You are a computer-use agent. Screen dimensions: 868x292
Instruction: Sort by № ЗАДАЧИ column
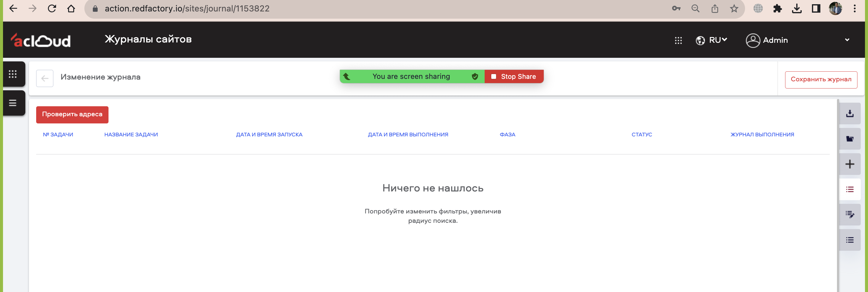pyautogui.click(x=58, y=135)
